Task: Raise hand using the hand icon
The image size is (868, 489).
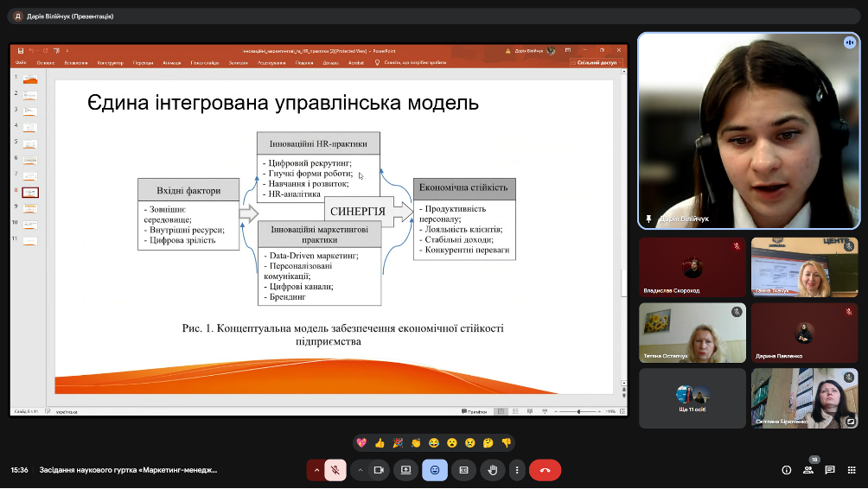Action: pyautogui.click(x=493, y=470)
